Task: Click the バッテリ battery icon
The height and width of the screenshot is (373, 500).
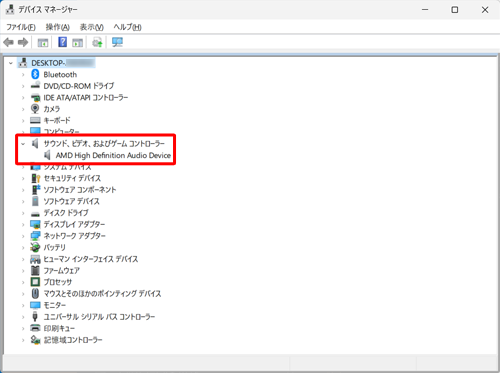Action: [35, 247]
